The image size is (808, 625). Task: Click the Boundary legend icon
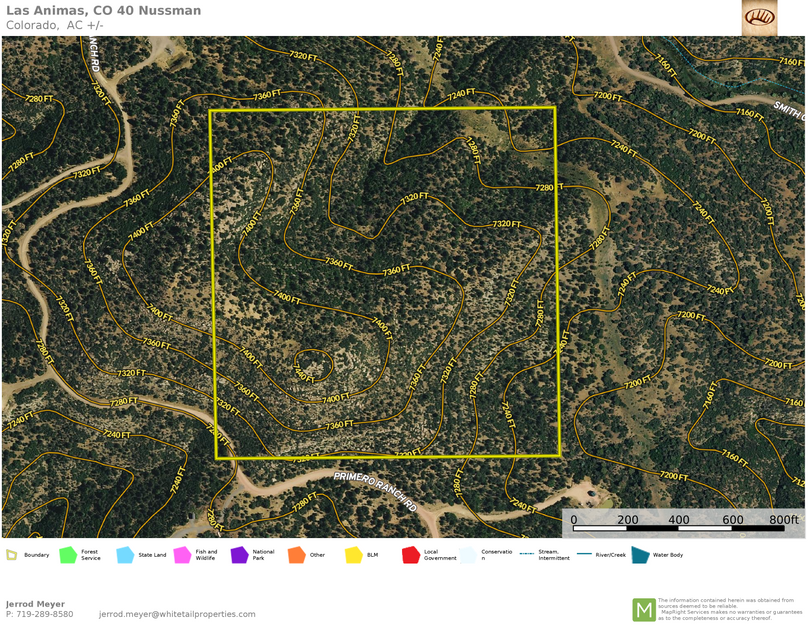click(x=11, y=555)
